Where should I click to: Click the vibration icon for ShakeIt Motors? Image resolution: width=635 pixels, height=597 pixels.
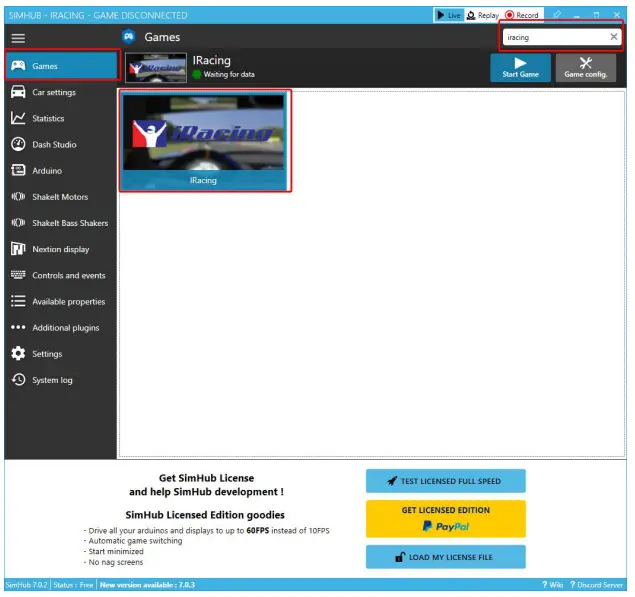[18, 196]
